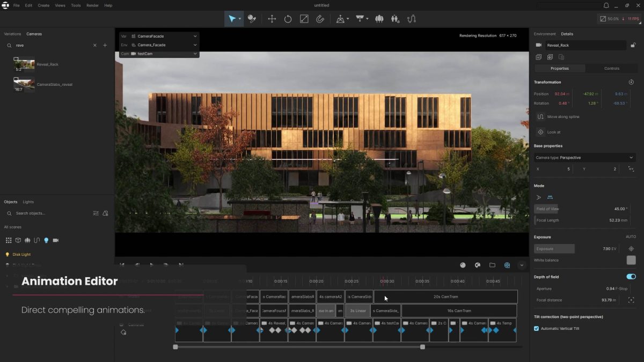Open the media export folder icon above timeline
The width and height of the screenshot is (644, 362).
[492, 265]
